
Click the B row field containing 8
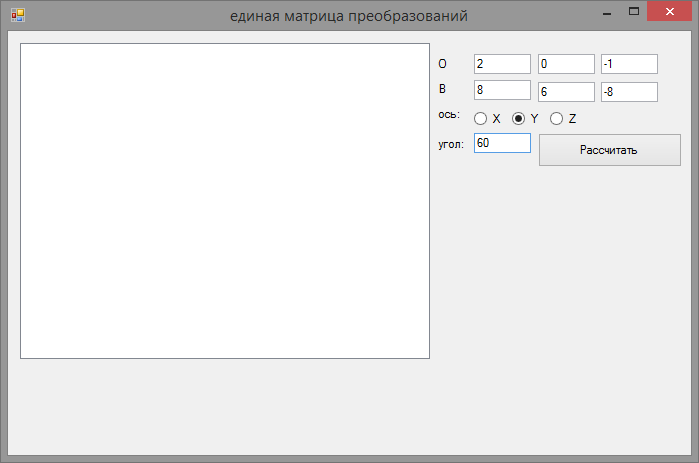tap(502, 90)
